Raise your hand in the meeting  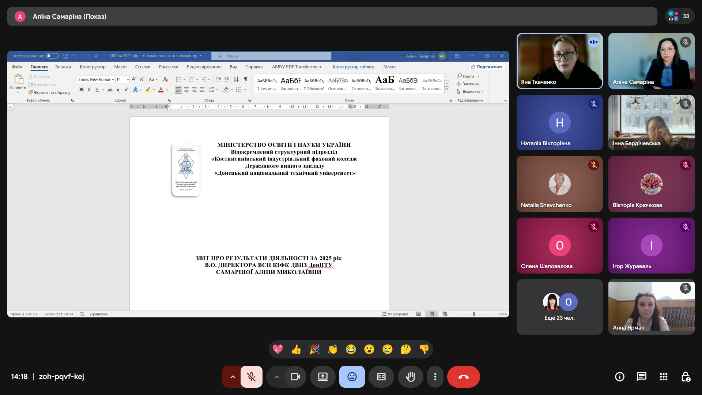tap(410, 377)
